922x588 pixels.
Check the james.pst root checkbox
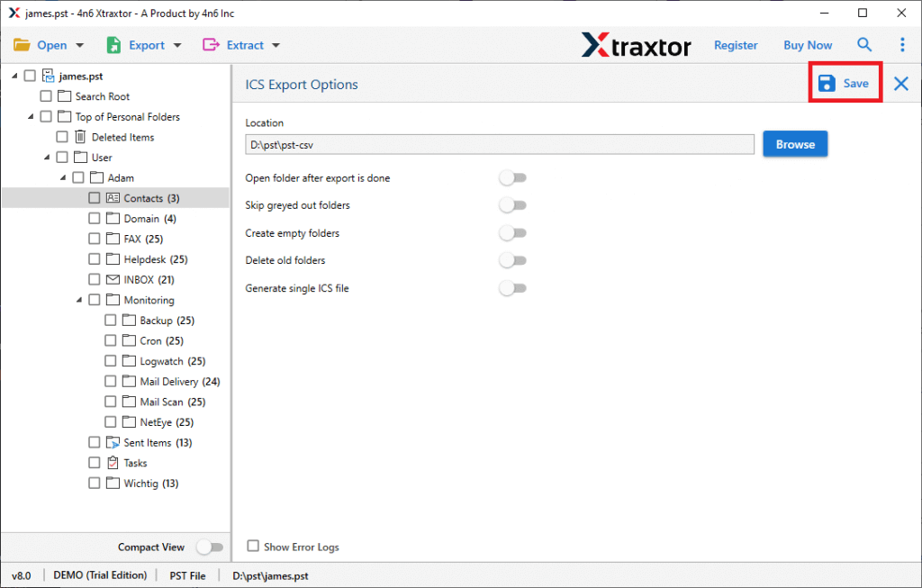pos(30,76)
